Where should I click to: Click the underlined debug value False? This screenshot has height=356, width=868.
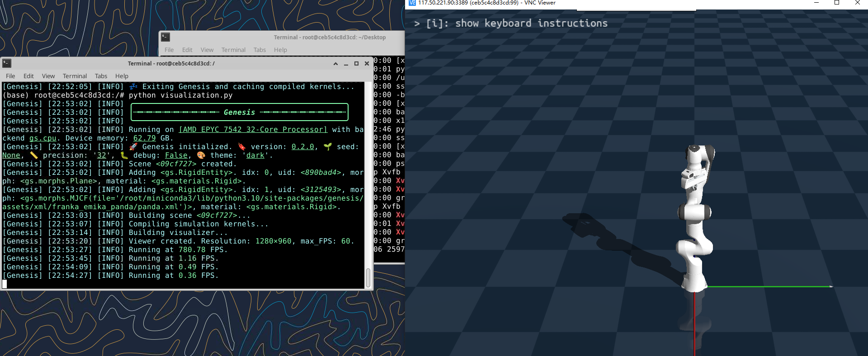point(176,155)
